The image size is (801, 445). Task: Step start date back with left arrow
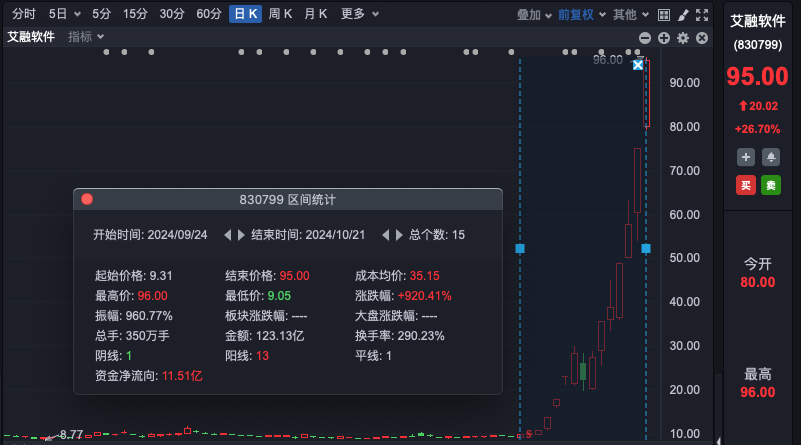227,235
